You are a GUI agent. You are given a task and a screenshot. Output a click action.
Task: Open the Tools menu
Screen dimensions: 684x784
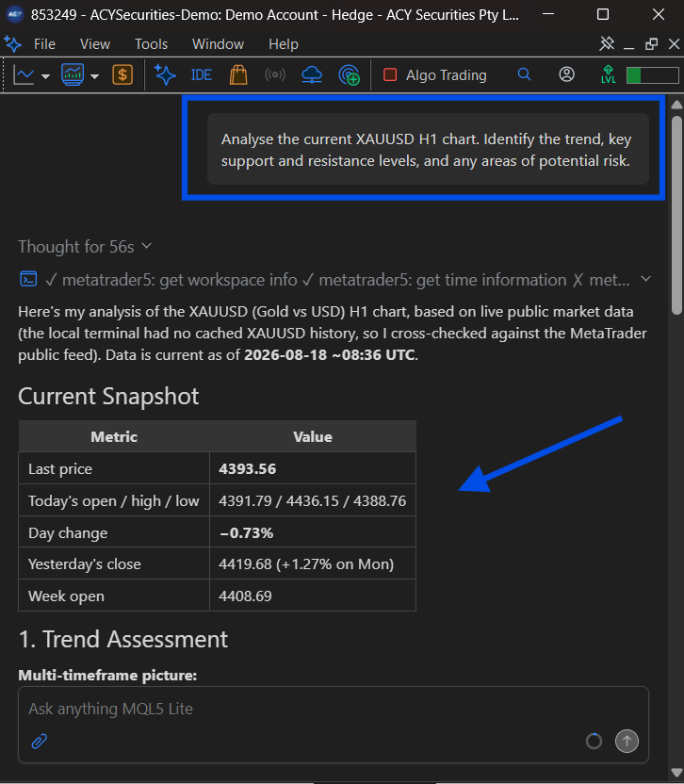pos(151,44)
